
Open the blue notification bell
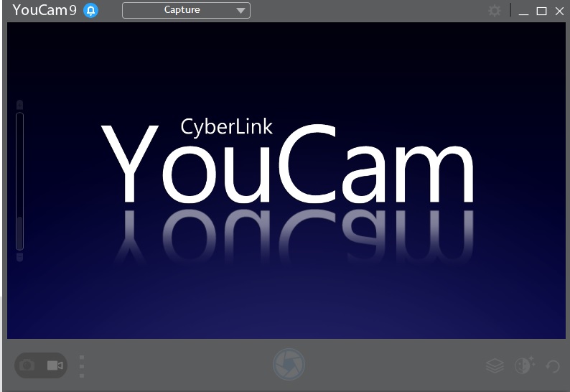coord(90,11)
